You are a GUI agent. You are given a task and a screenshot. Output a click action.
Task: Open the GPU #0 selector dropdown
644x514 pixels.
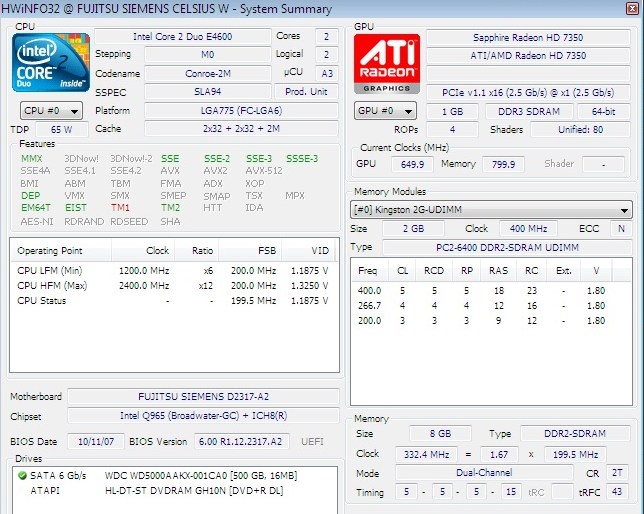385,111
